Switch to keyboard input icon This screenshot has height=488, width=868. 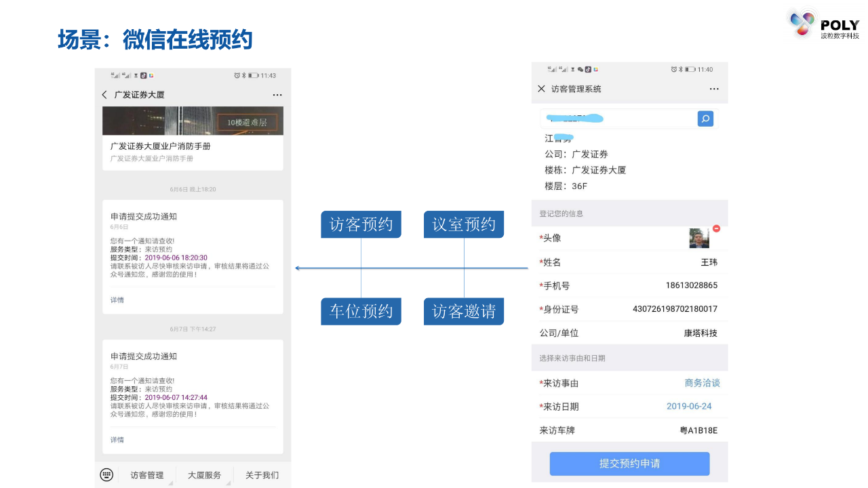point(106,475)
